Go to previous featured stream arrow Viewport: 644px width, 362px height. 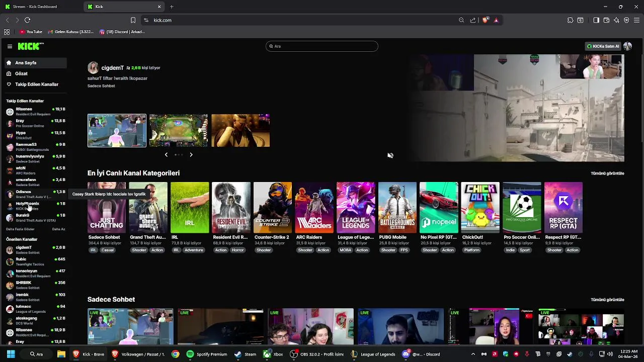(166, 155)
